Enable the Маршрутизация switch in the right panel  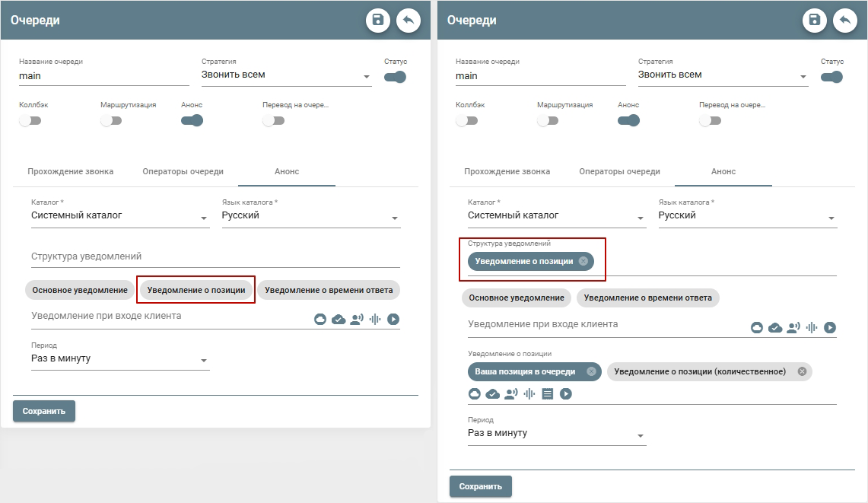pos(548,120)
